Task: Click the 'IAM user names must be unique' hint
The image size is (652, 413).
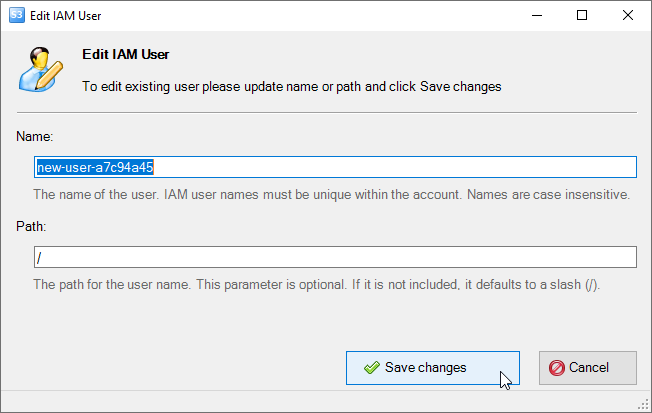Action: pyautogui.click(x=331, y=194)
